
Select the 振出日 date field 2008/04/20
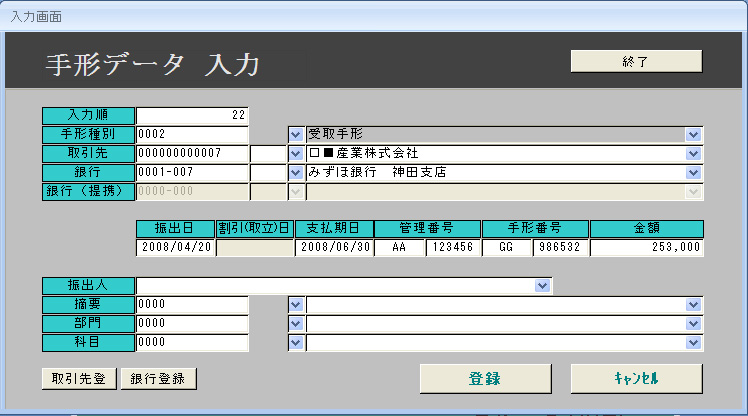point(176,248)
